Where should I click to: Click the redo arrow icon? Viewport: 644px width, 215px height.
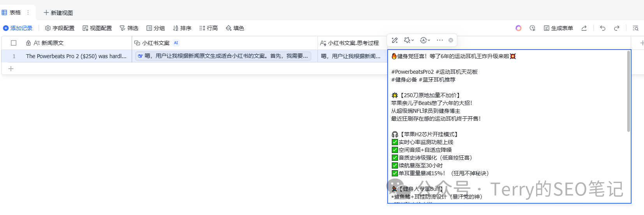616,28
